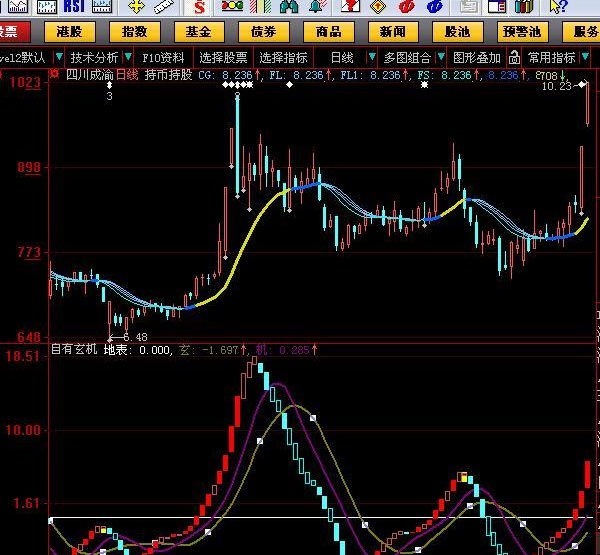Viewport: 600px width, 555px height.
Task: Select the yellow four-arrow move tool
Action: tap(137, 7)
